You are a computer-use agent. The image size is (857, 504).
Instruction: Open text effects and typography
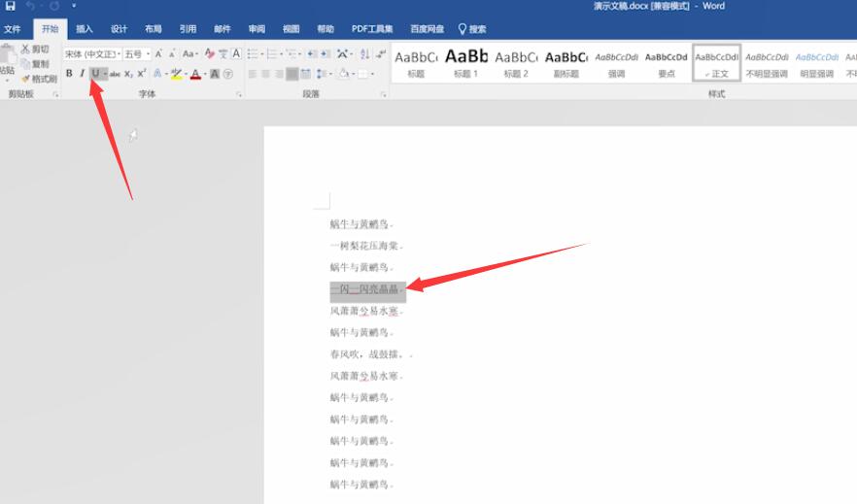coord(157,73)
